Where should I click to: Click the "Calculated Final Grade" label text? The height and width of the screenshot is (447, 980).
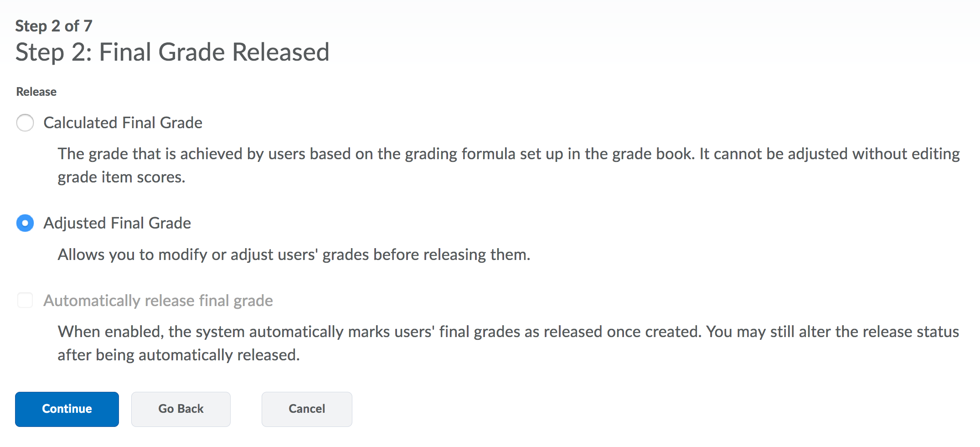(123, 123)
